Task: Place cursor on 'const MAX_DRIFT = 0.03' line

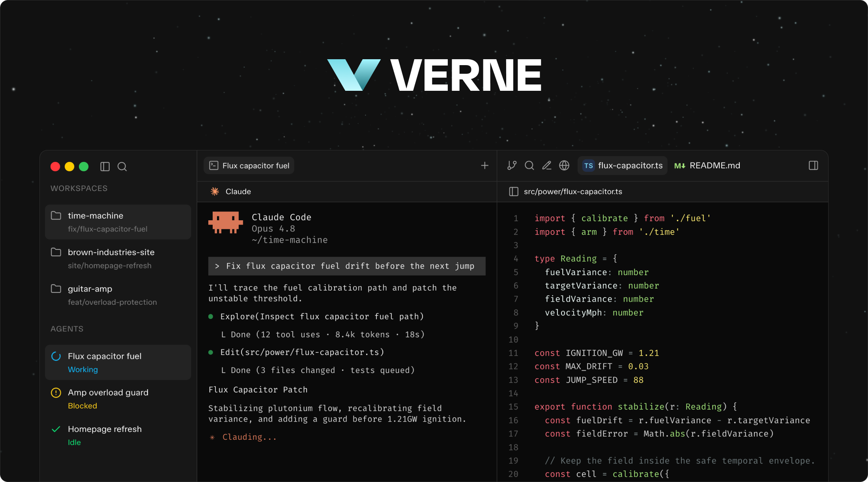Action: [x=591, y=366]
